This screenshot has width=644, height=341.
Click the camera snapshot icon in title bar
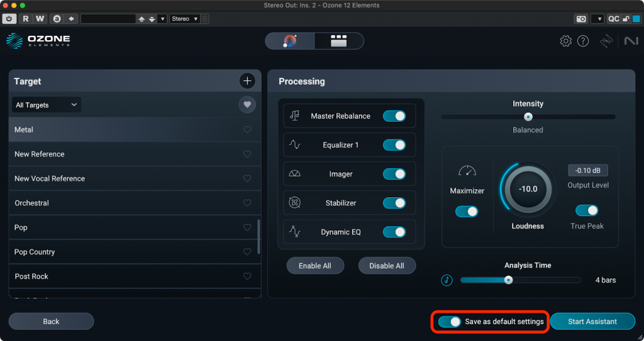point(581,19)
